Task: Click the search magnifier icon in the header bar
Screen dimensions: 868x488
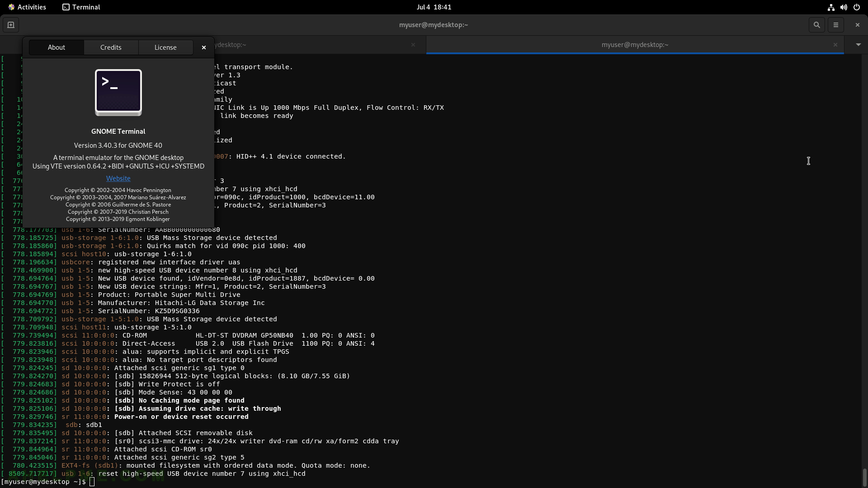Action: 816,25
